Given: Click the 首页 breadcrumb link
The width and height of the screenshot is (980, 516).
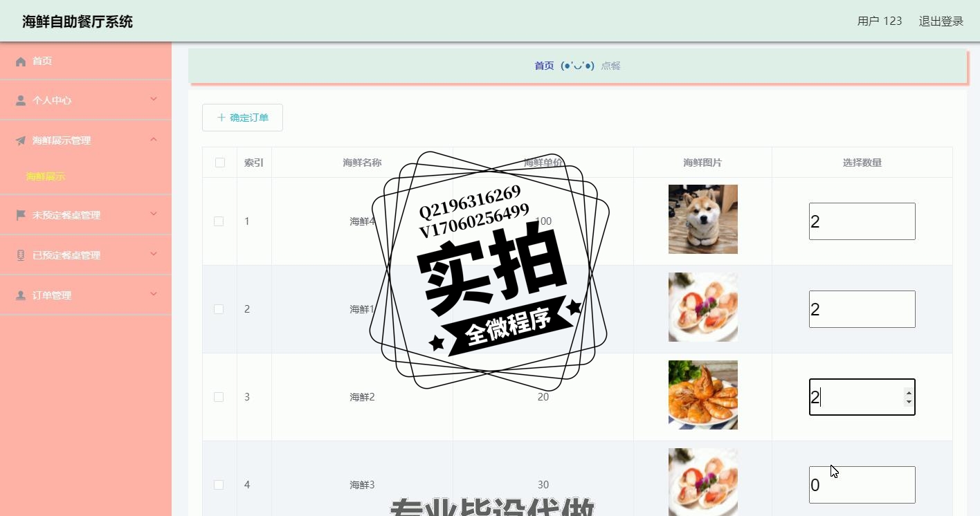Looking at the screenshot, I should 544,66.
